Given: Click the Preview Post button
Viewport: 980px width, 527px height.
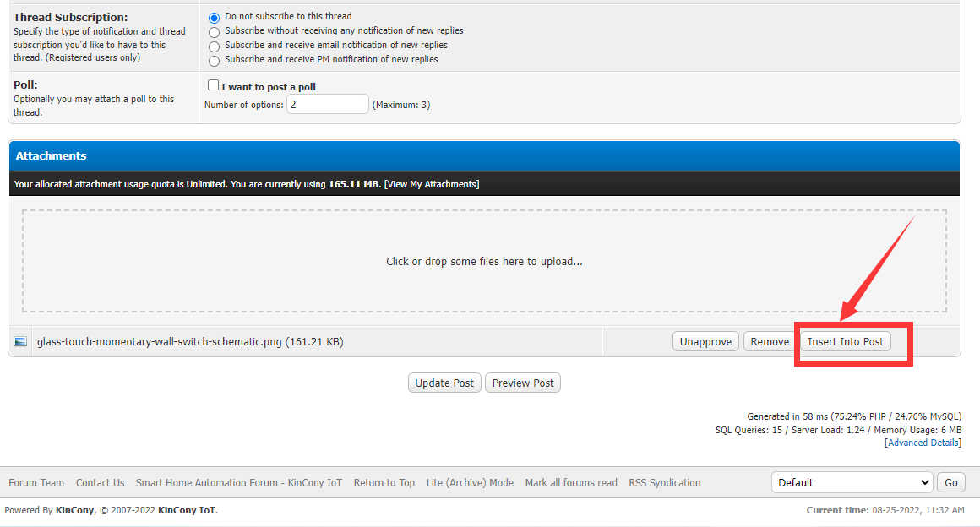Looking at the screenshot, I should (522, 383).
